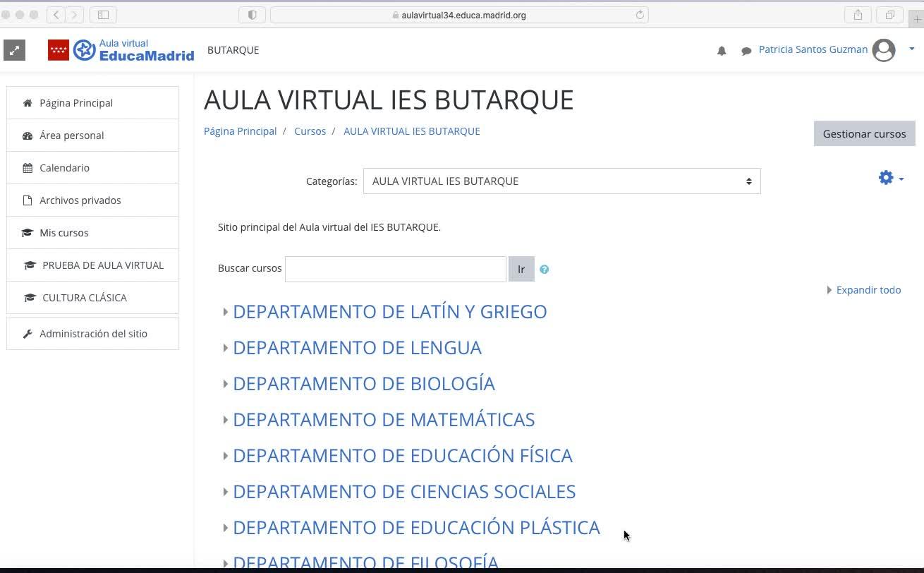Click the fullscreen toggle icon
924x573 pixels.
coord(14,50)
